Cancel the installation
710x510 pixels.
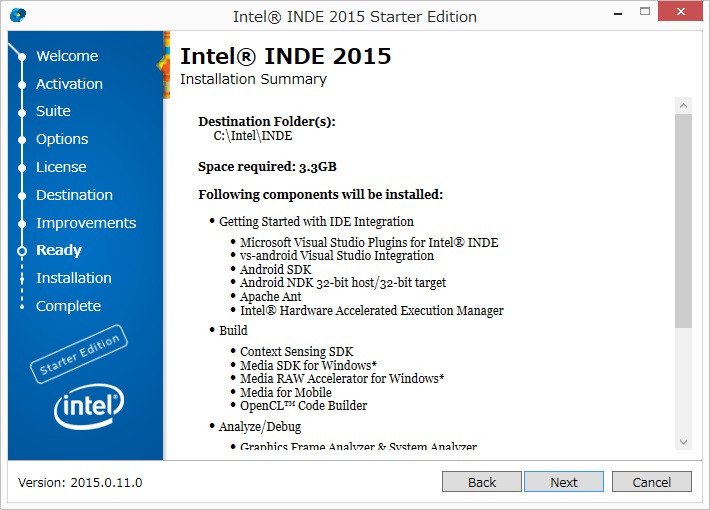[x=651, y=482]
